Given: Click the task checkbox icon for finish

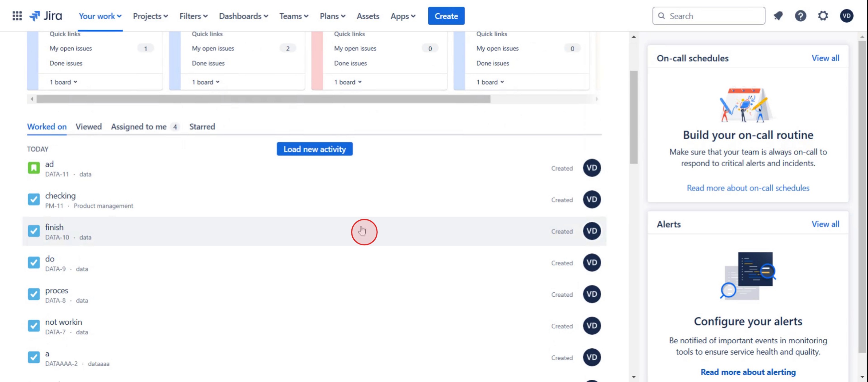Looking at the screenshot, I should click(34, 231).
